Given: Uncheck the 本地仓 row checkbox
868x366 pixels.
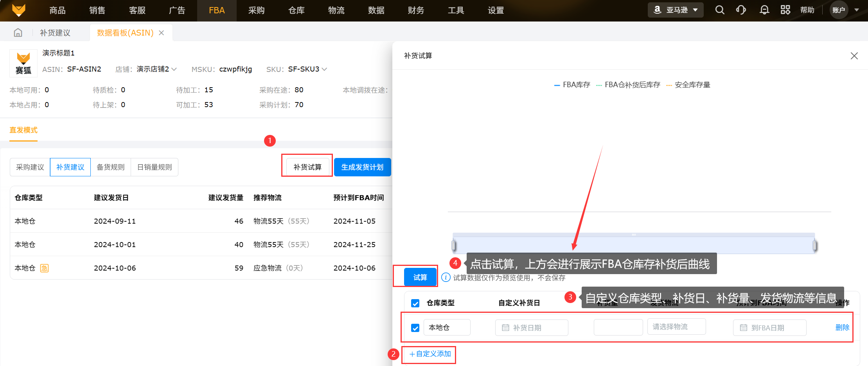Looking at the screenshot, I should click(x=415, y=328).
